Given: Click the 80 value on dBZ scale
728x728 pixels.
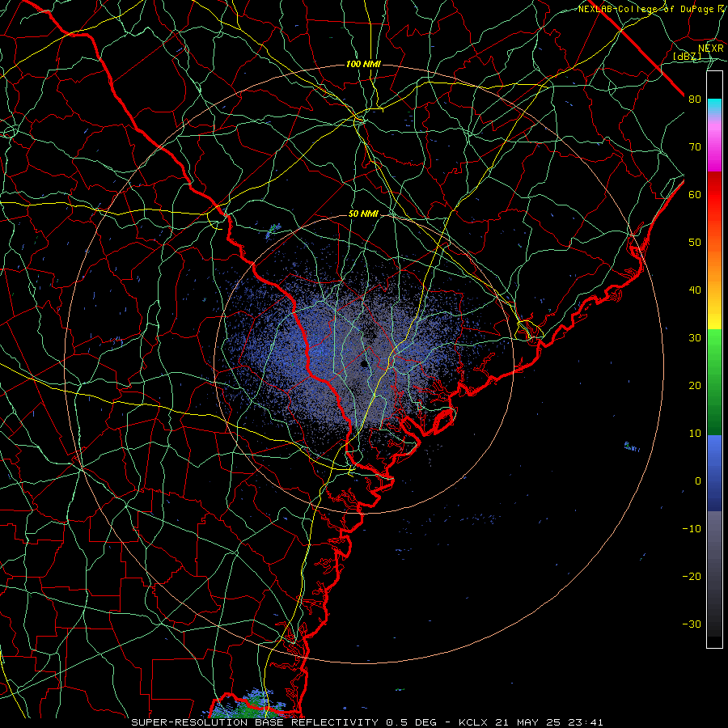Looking at the screenshot, I should click(x=695, y=99).
